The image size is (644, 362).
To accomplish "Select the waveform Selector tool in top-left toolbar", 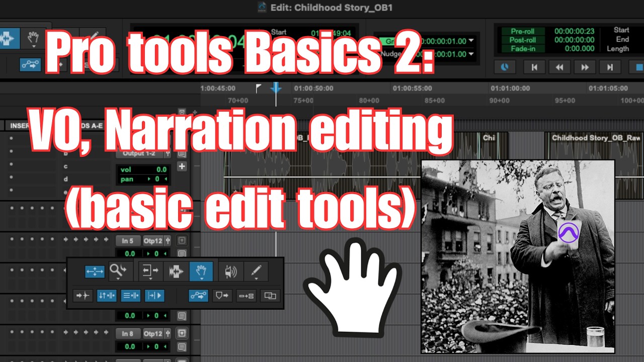I will [x=9, y=39].
